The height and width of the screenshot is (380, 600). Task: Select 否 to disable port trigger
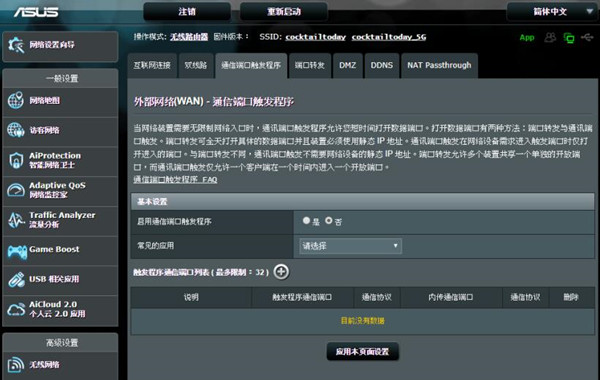[329, 220]
